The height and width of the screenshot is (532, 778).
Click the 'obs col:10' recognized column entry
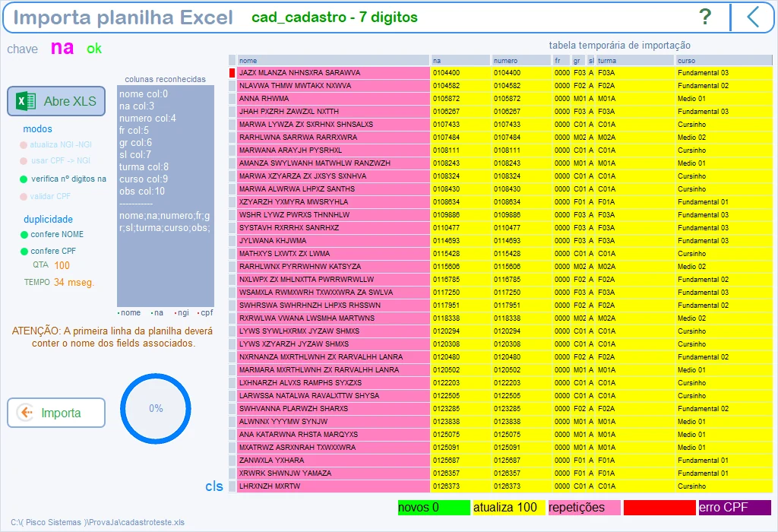click(142, 191)
